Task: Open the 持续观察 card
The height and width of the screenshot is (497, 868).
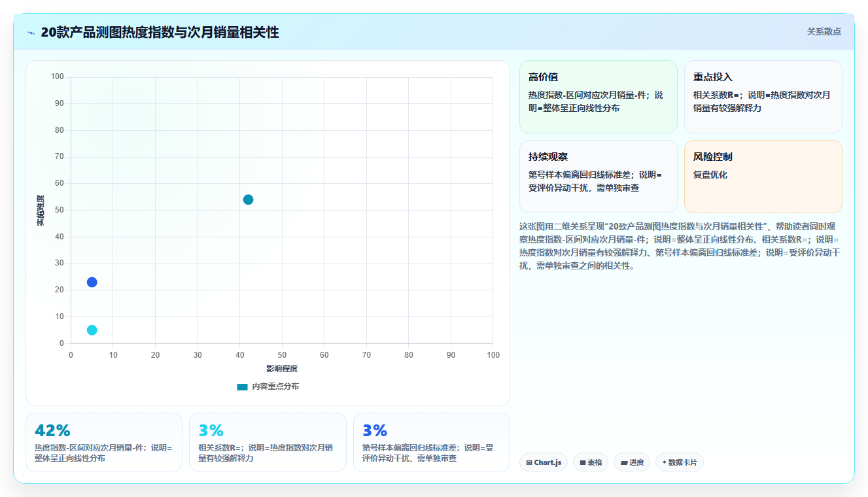Action: click(x=599, y=177)
